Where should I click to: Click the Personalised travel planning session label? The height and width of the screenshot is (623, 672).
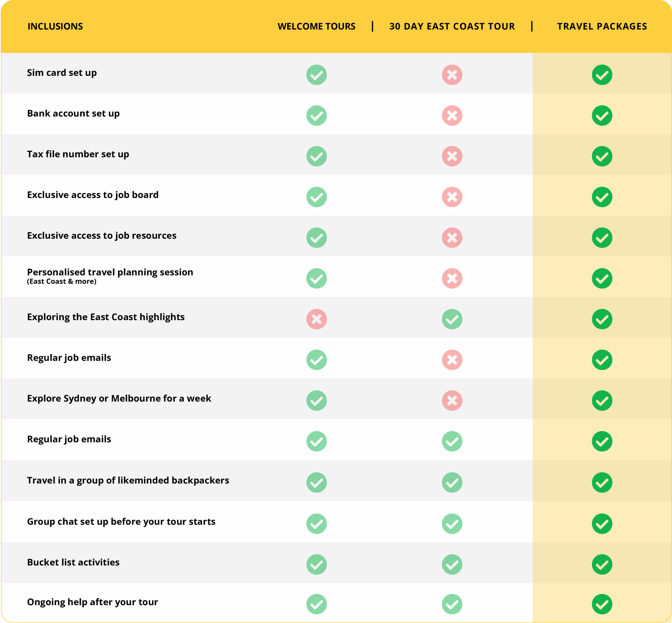(110, 272)
